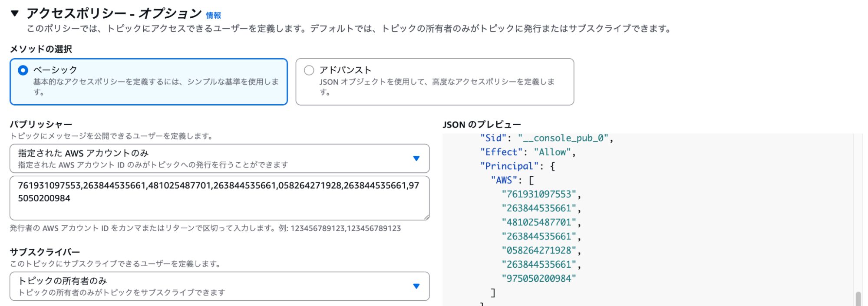Click the blue arrow on the サブスクライバー dropdown

[x=416, y=286]
